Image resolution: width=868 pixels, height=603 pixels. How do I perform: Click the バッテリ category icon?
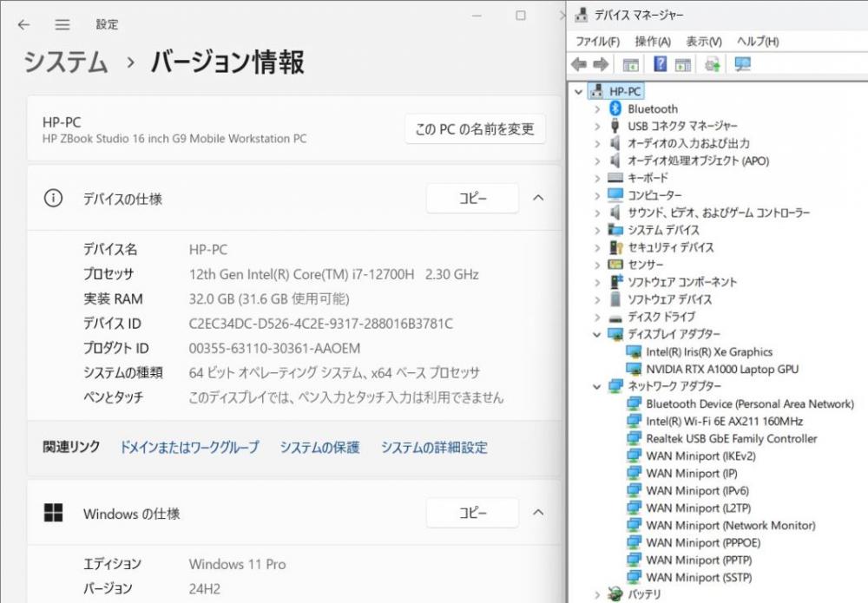615,594
